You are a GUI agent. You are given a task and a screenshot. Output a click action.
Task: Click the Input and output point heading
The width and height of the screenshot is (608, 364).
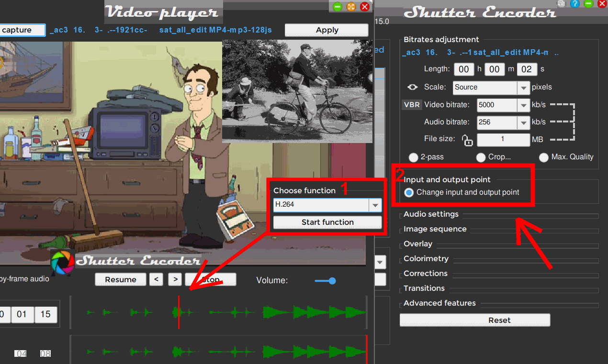click(x=447, y=180)
